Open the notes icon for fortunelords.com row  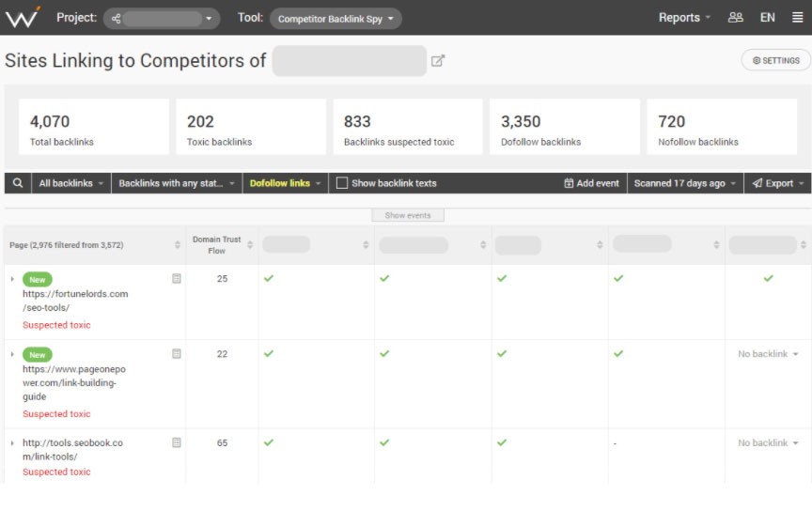coord(176,279)
